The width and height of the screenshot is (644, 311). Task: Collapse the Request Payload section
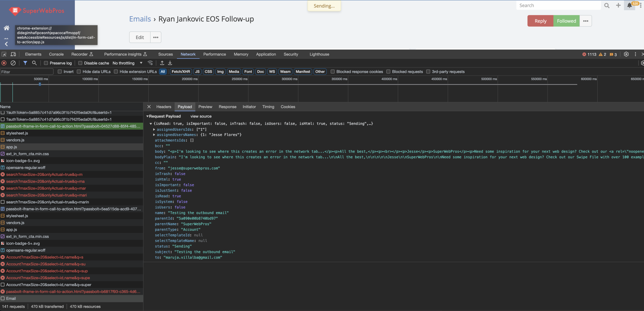[x=147, y=116]
